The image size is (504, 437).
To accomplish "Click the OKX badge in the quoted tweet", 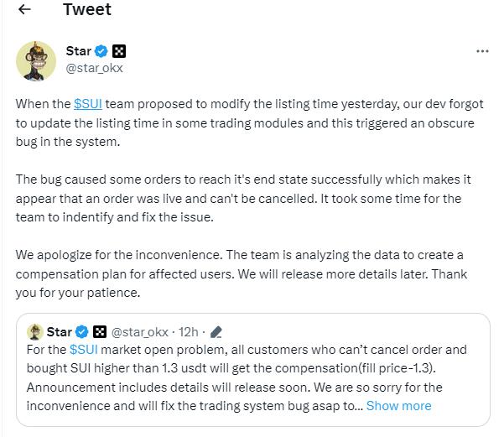I will 100,331.
